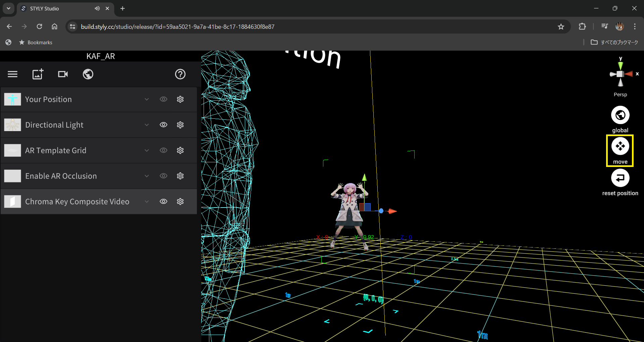Expand the Chroma Key Composite Video chevron
The height and width of the screenshot is (342, 644).
pyautogui.click(x=147, y=201)
